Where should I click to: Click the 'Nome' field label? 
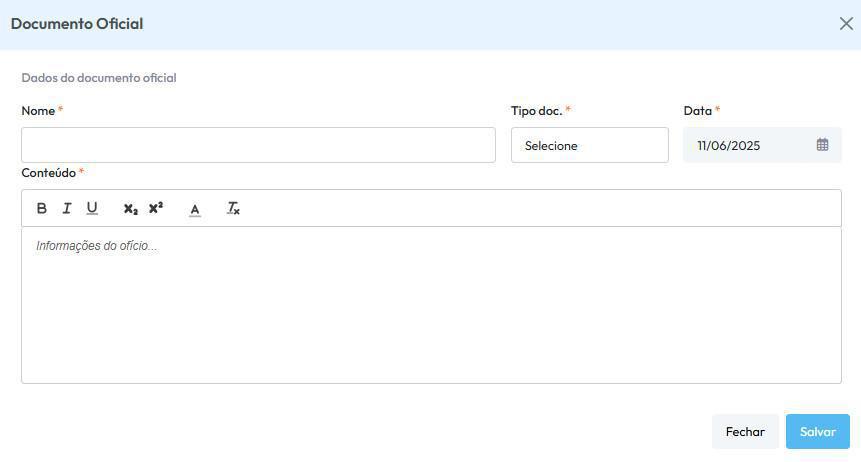pyautogui.click(x=38, y=110)
